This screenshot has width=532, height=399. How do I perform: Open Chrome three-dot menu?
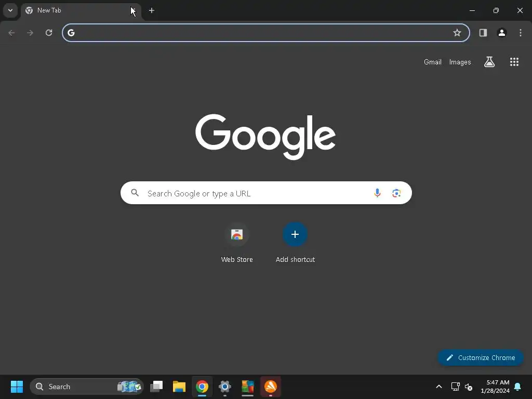tap(521, 33)
